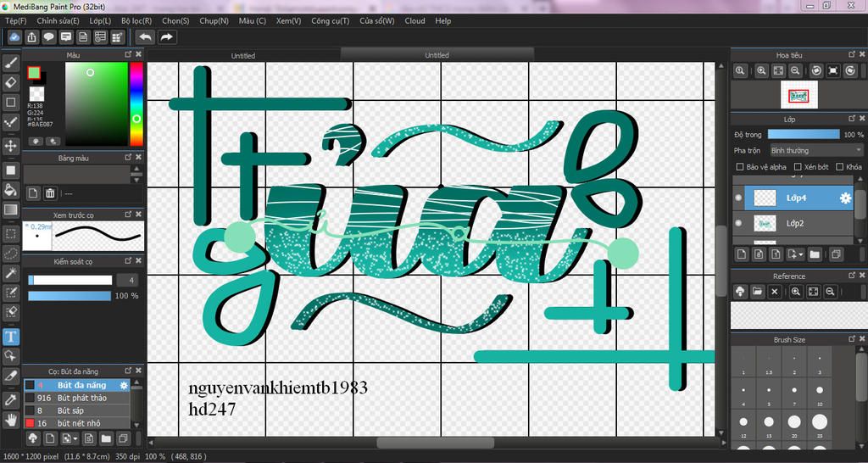Toggle Khóa lock checkbox
The image size is (868, 463).
(x=840, y=167)
